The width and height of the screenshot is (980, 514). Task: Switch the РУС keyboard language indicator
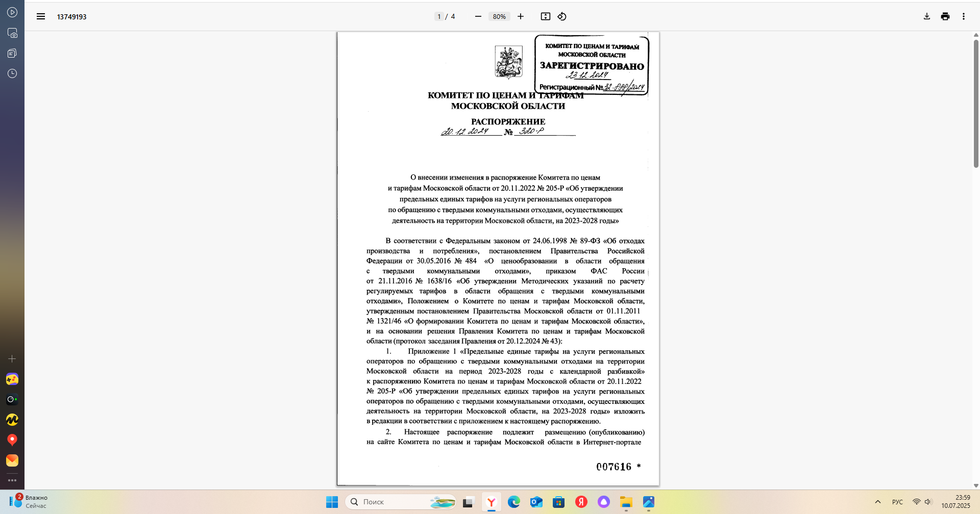897,502
